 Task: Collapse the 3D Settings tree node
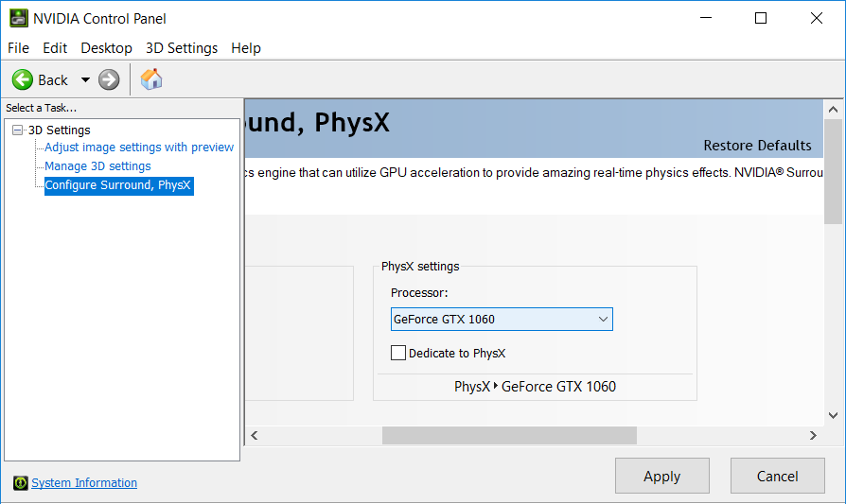pyautogui.click(x=18, y=130)
